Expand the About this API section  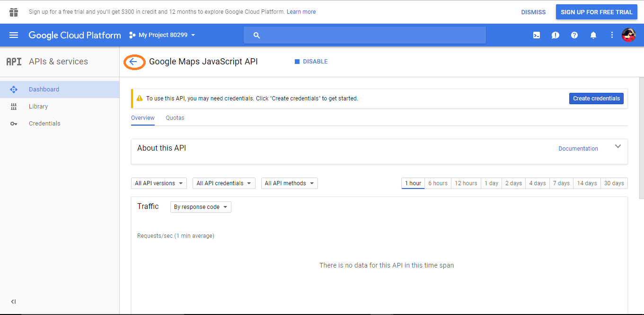(x=618, y=146)
